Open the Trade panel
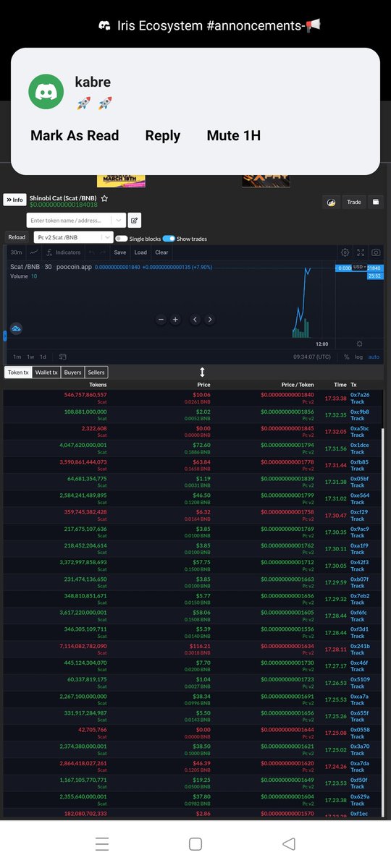This screenshot has width=391, height=868. click(x=354, y=202)
